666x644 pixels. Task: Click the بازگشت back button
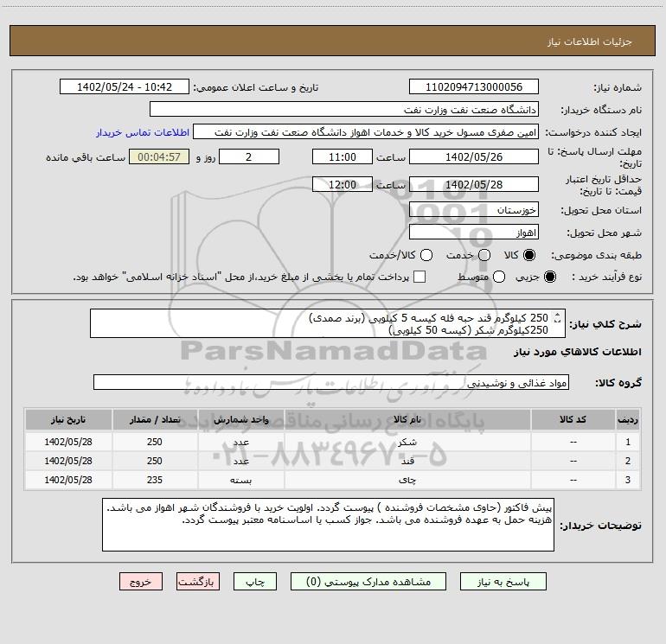[x=198, y=582]
